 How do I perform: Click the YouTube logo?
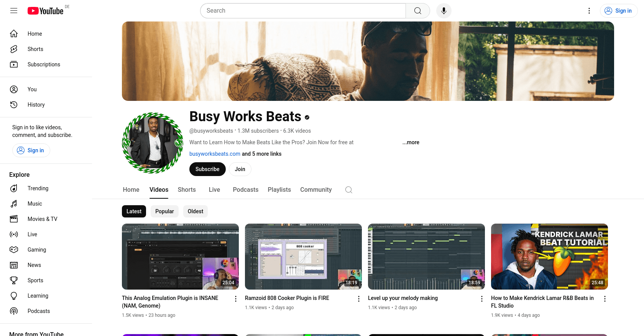point(46,11)
